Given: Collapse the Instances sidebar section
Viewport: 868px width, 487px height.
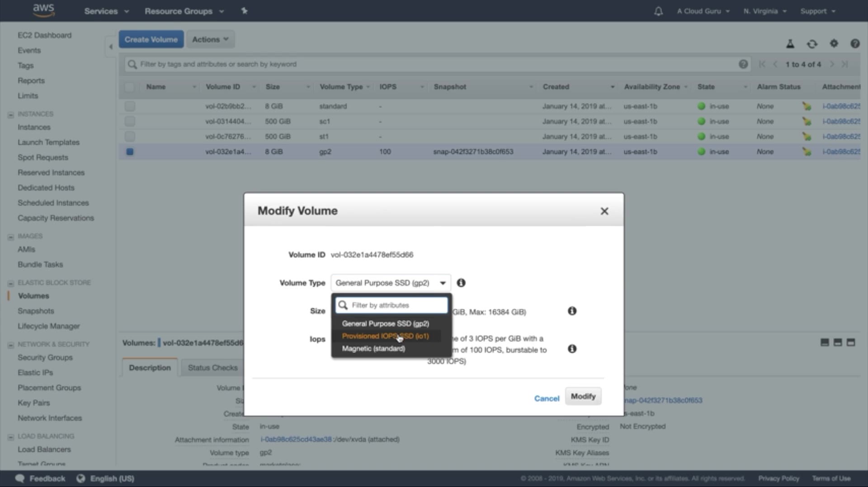Looking at the screenshot, I should [x=10, y=115].
